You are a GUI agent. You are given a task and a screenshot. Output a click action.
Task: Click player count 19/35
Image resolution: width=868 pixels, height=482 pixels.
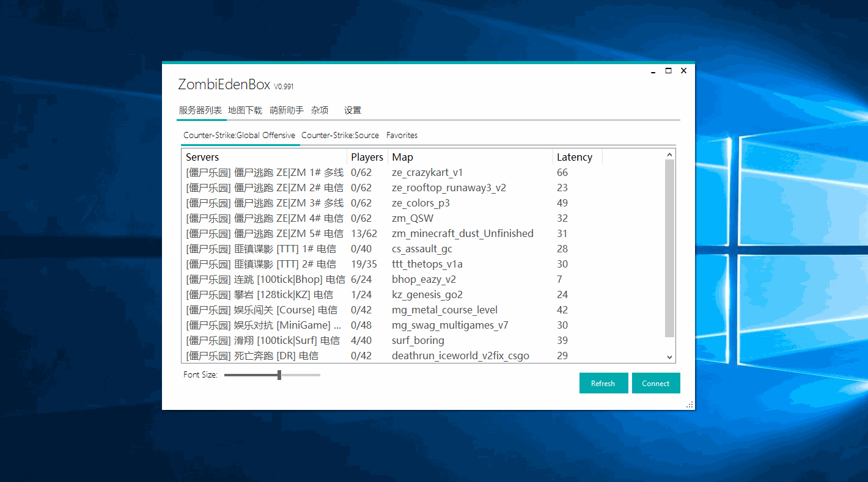pos(364,264)
